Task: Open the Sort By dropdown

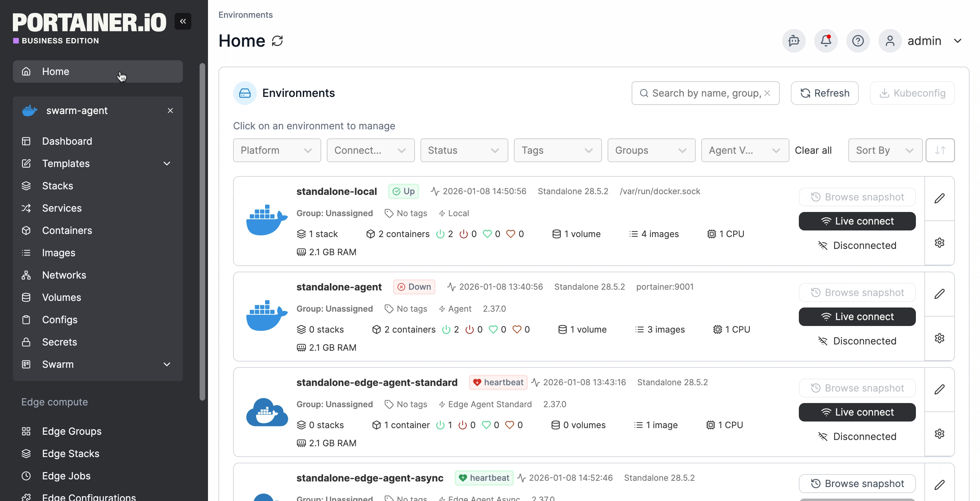Action: click(885, 150)
